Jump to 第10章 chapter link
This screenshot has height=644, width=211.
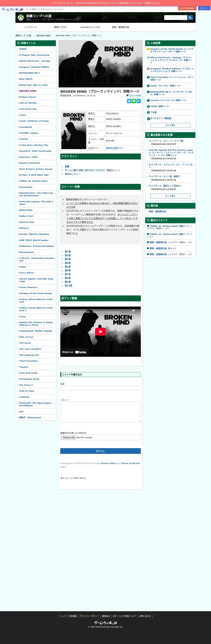click(68, 285)
